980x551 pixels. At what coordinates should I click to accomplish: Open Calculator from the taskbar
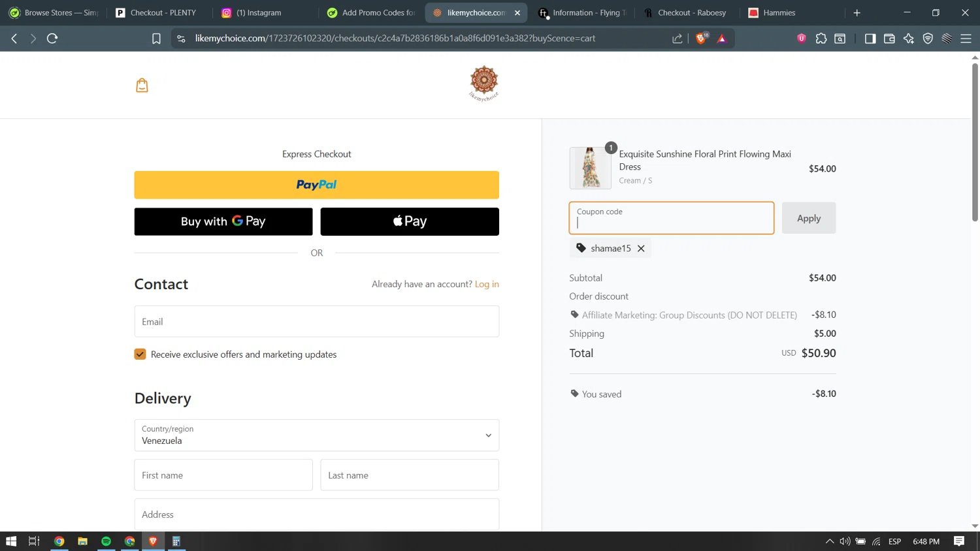(x=176, y=541)
